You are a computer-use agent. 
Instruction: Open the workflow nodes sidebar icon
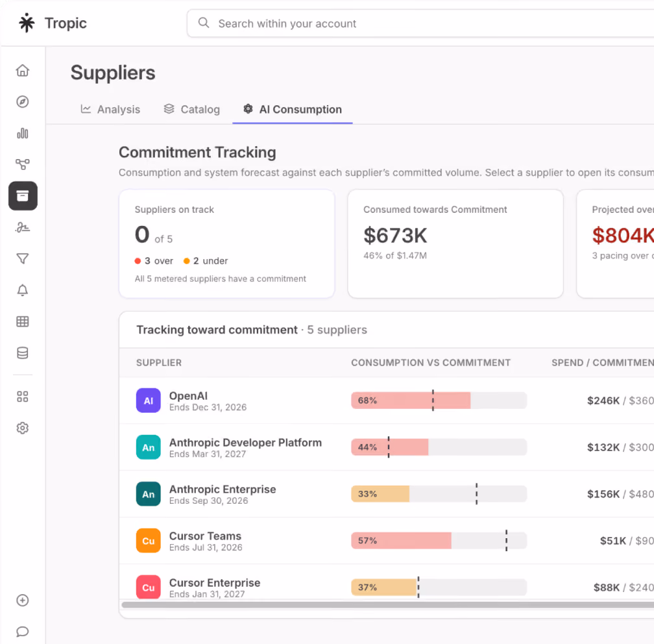[x=23, y=164]
